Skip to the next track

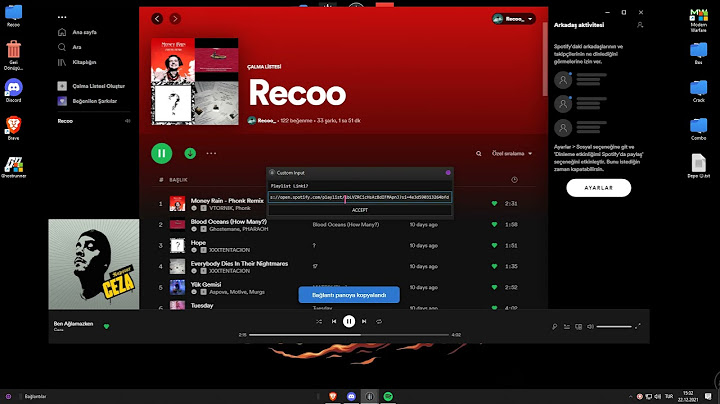(x=364, y=321)
